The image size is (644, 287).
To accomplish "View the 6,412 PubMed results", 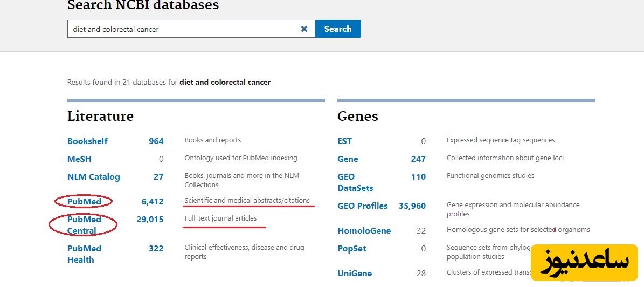I will (x=152, y=202).
